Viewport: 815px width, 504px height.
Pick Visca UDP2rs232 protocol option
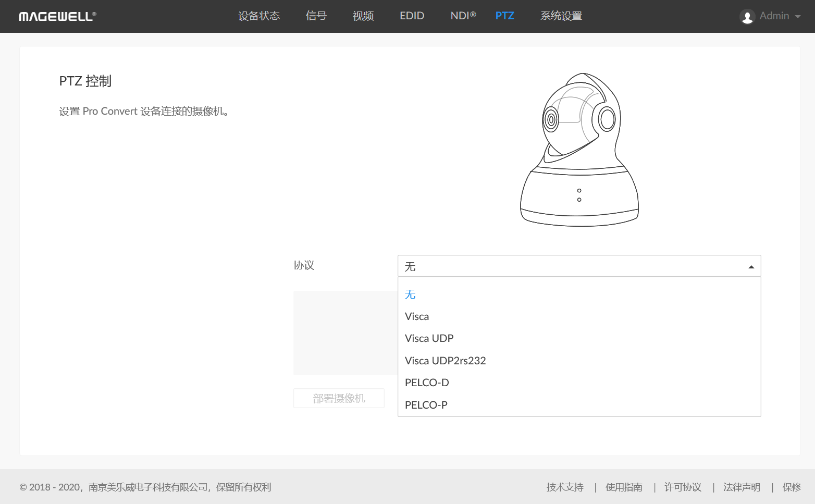pos(445,361)
